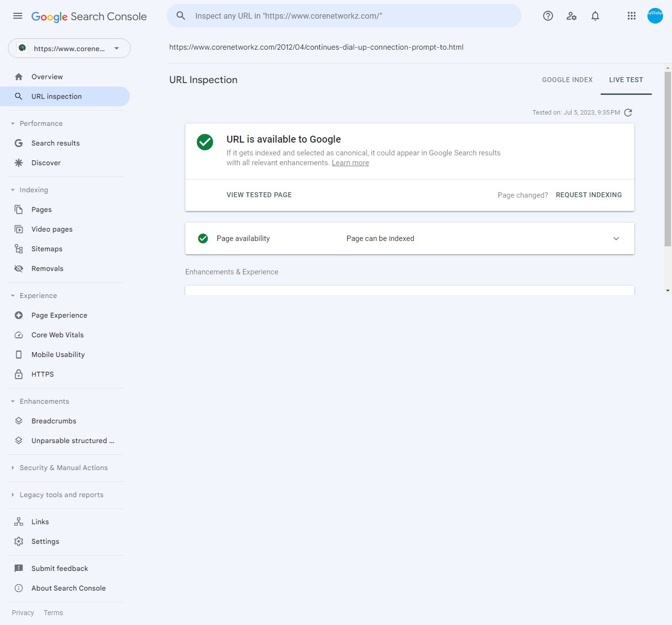This screenshot has height=625, width=672.
Task: Select URL inspection in sidebar
Action: 65,96
